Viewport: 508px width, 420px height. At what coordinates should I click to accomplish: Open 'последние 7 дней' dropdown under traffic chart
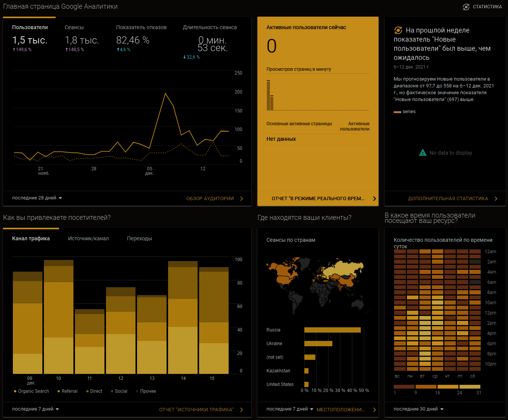(36, 409)
